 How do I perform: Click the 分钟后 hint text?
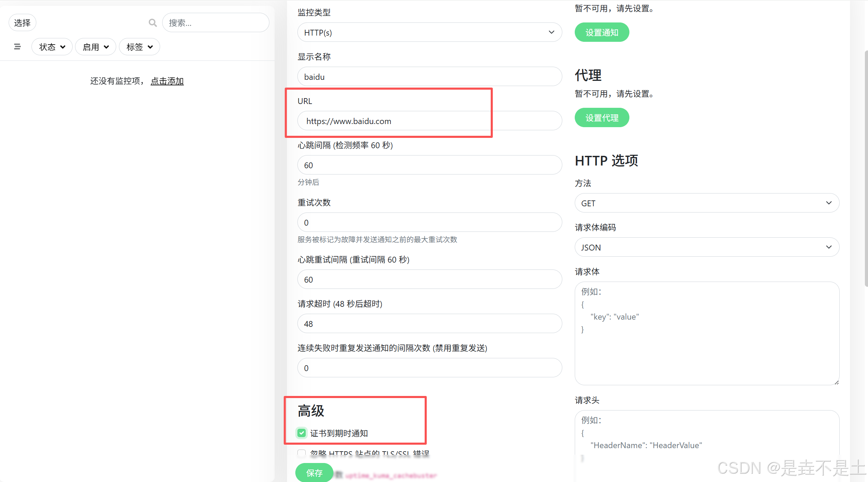point(308,182)
